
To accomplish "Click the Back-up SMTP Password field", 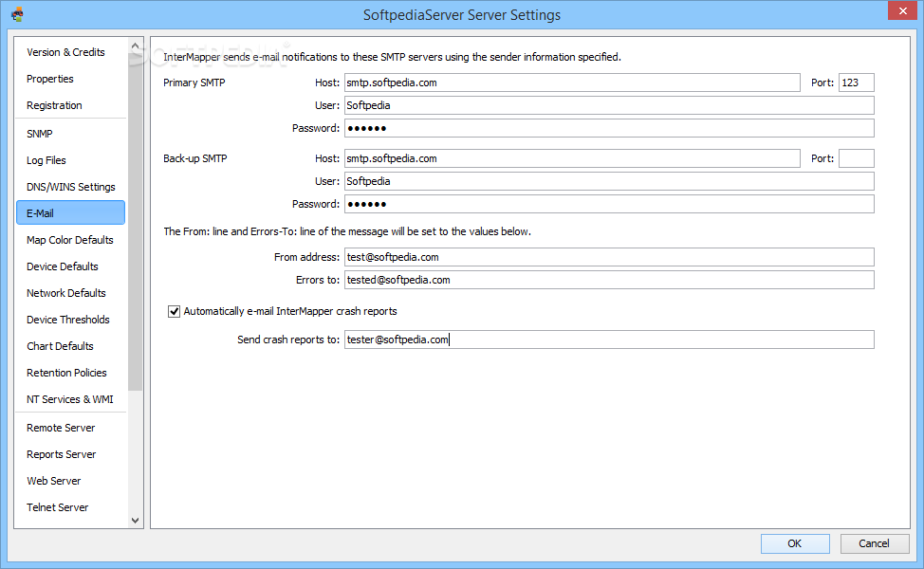I will 609,205.
